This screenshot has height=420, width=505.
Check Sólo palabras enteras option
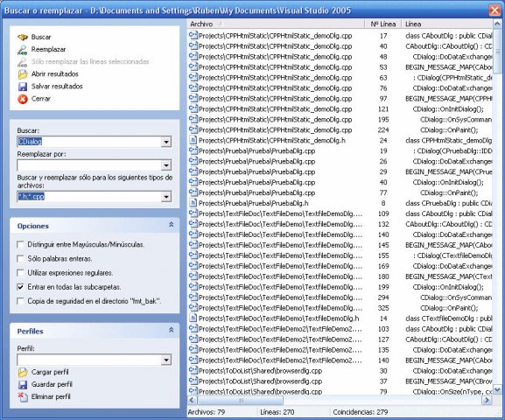(20, 259)
